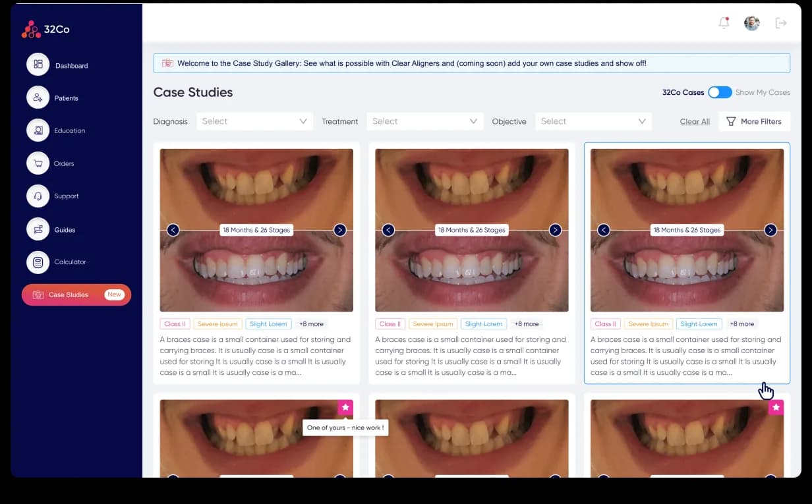Click Severe Ipsum tag on second card
This screenshot has height=504, width=812.
coord(433,324)
